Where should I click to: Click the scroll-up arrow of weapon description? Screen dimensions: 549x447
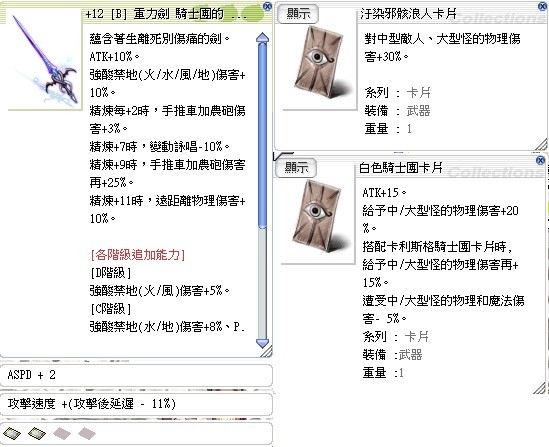[x=263, y=38]
